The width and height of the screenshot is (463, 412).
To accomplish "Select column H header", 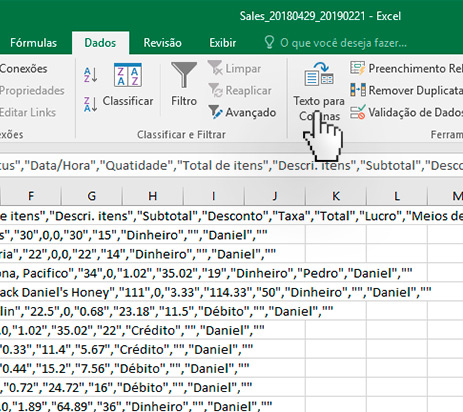I will click(153, 196).
